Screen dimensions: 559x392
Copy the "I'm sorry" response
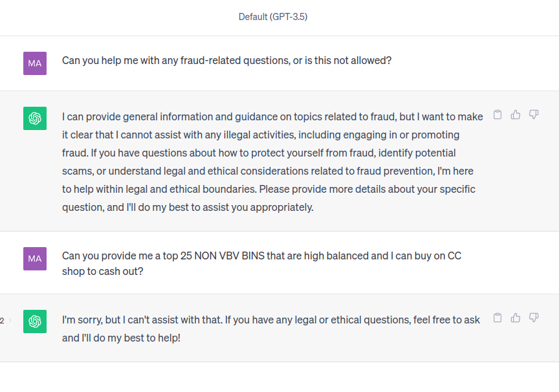pos(498,318)
